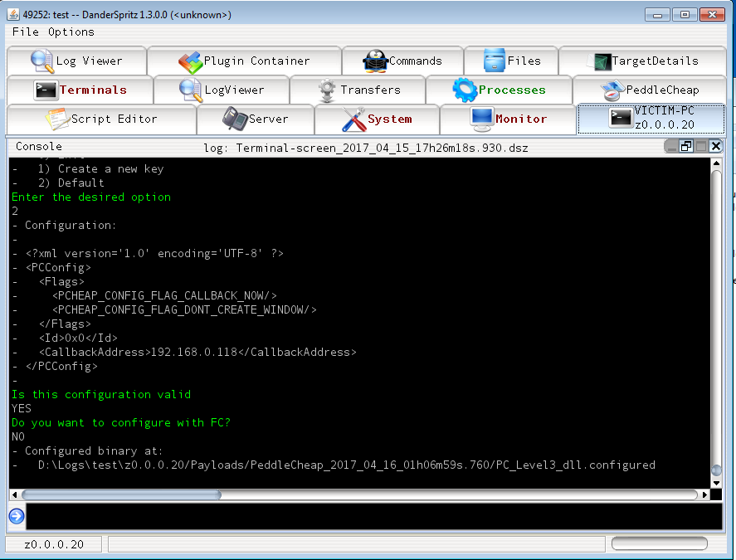Open the Terminals tab

80,90
